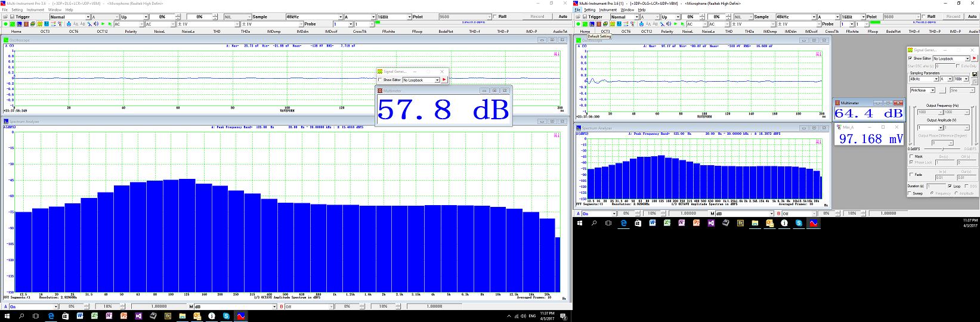Enable the Fade checkbox in Signal Generator
The image size is (980, 322).
tap(911, 175)
